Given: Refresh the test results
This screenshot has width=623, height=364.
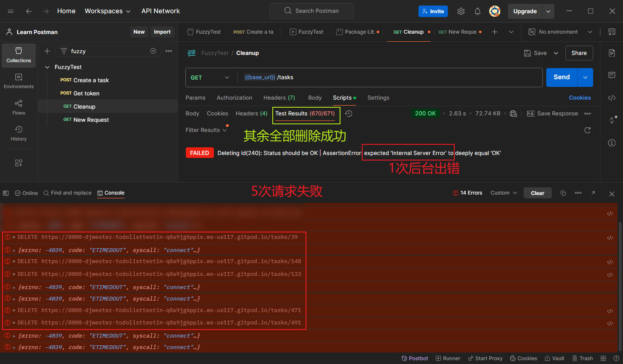Looking at the screenshot, I should coord(588,130).
